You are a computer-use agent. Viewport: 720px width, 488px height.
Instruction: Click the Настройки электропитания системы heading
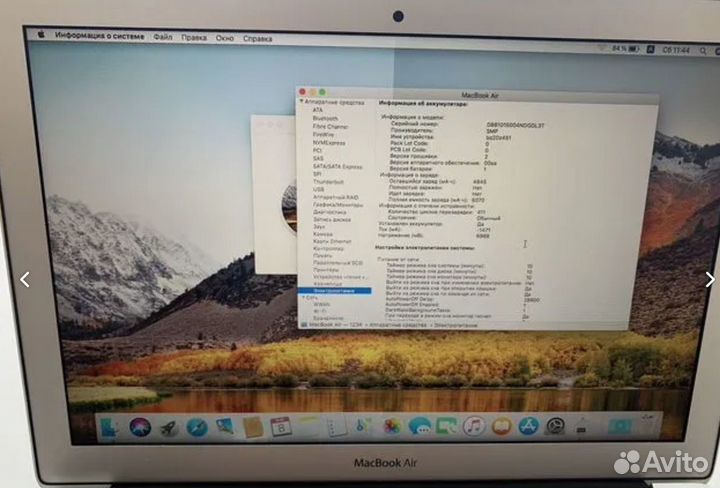coord(425,247)
